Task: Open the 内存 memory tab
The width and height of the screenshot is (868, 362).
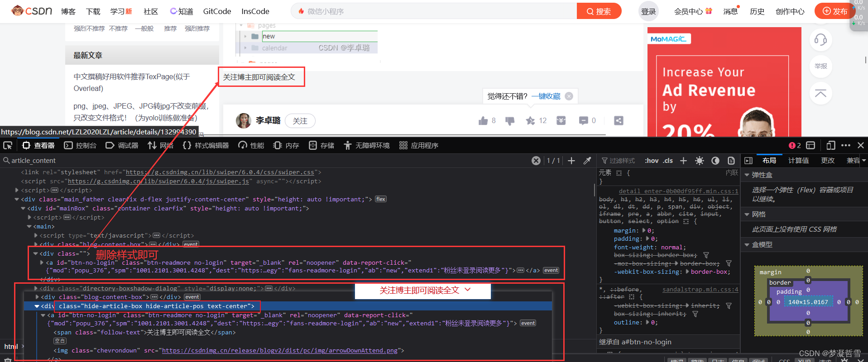Action: pyautogui.click(x=286, y=145)
